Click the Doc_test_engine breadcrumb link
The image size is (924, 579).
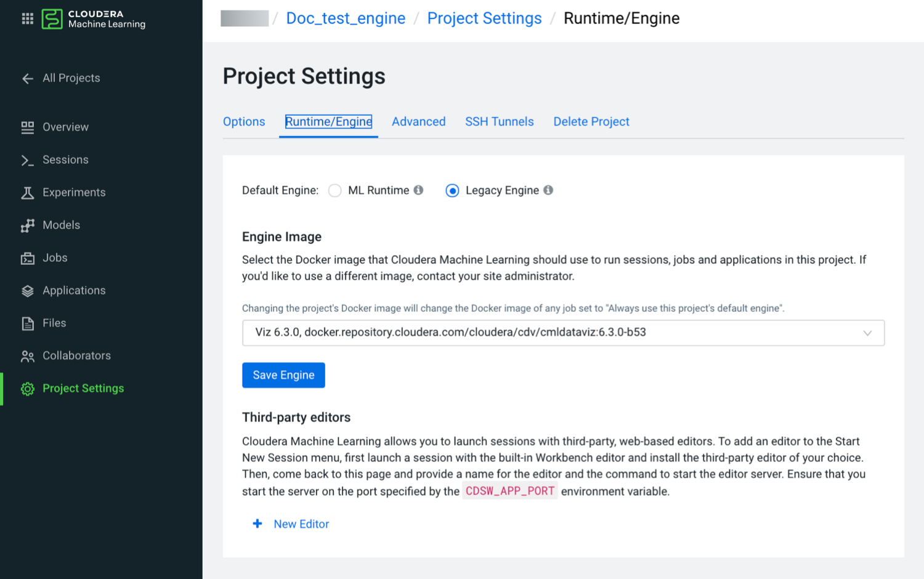click(x=346, y=18)
